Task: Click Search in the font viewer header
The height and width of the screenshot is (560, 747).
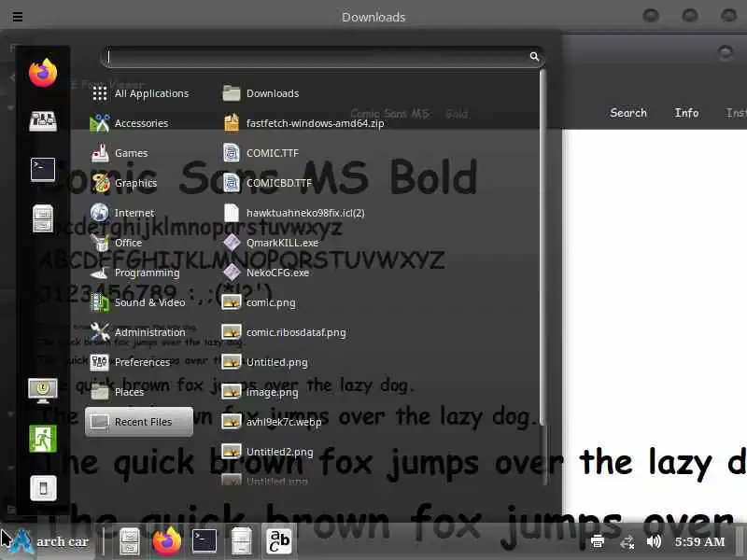Action: click(x=628, y=113)
